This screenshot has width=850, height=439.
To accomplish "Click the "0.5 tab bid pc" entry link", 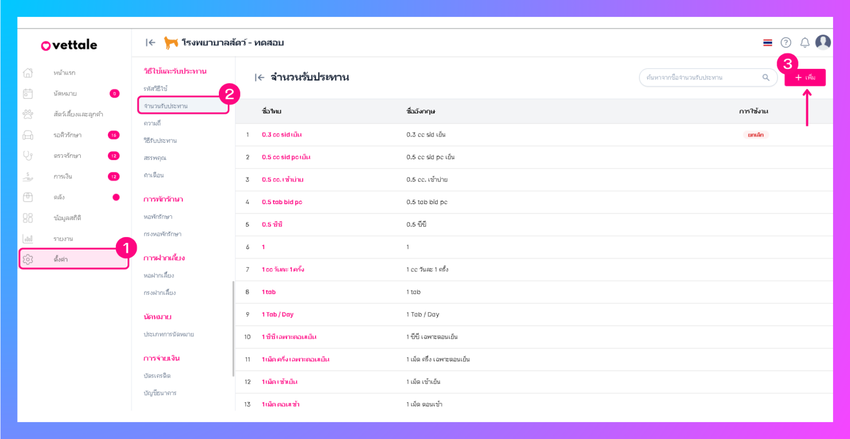I will tap(282, 202).
